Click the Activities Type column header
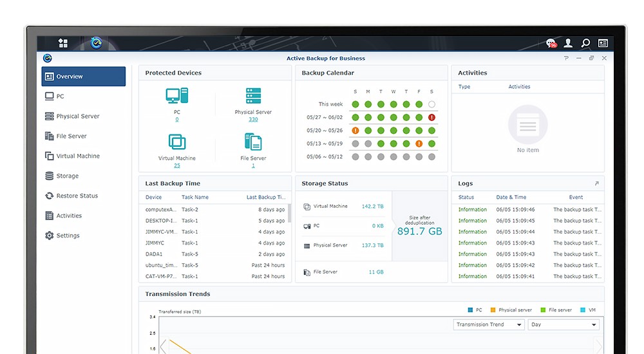 click(464, 87)
